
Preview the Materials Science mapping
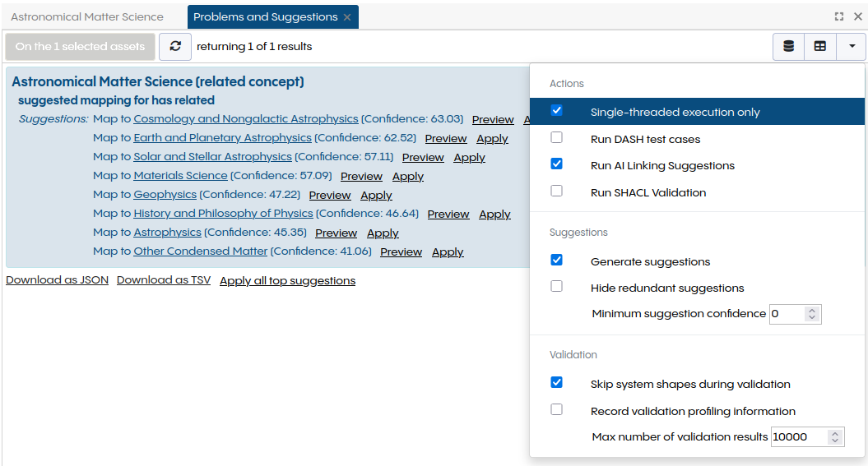click(x=361, y=176)
